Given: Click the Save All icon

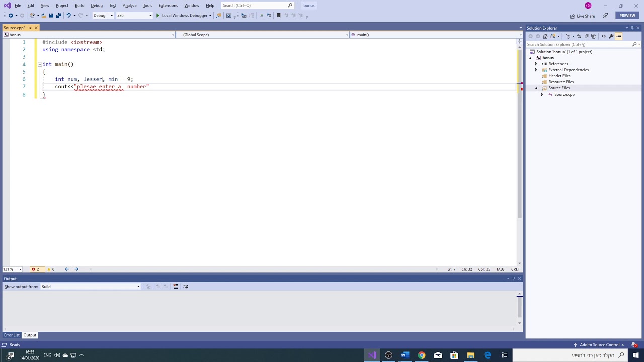Looking at the screenshot, I should [58, 15].
